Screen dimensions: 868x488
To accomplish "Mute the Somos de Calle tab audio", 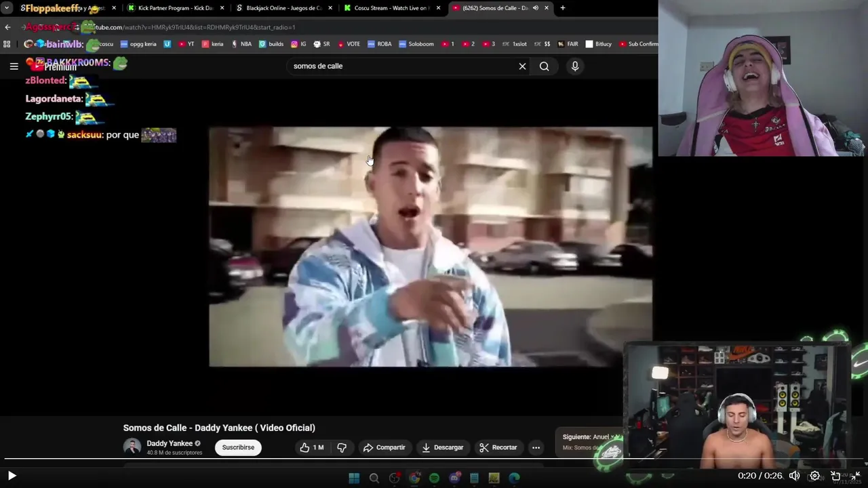I will pos(536,8).
